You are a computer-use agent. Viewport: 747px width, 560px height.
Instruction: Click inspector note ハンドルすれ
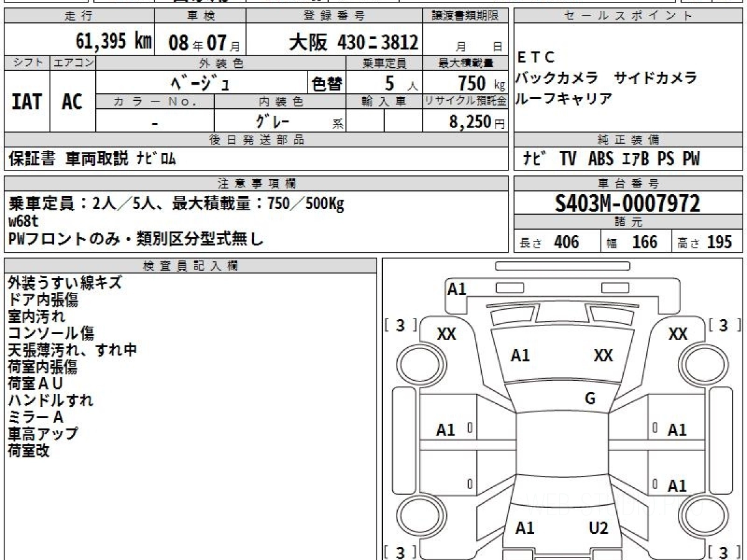pos(51,401)
